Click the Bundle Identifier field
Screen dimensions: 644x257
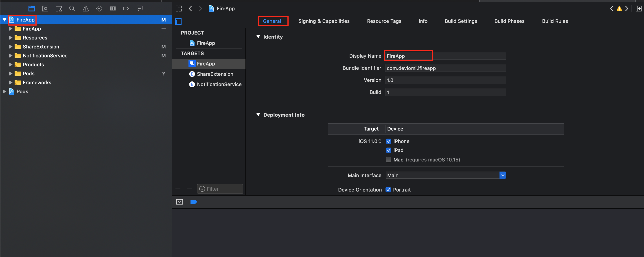click(445, 68)
